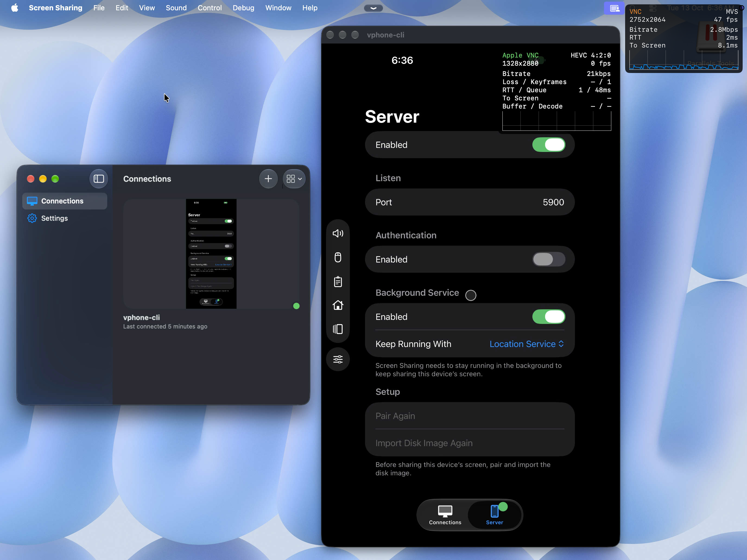Click the Connections window title heading
The image size is (747, 560).
point(147,179)
